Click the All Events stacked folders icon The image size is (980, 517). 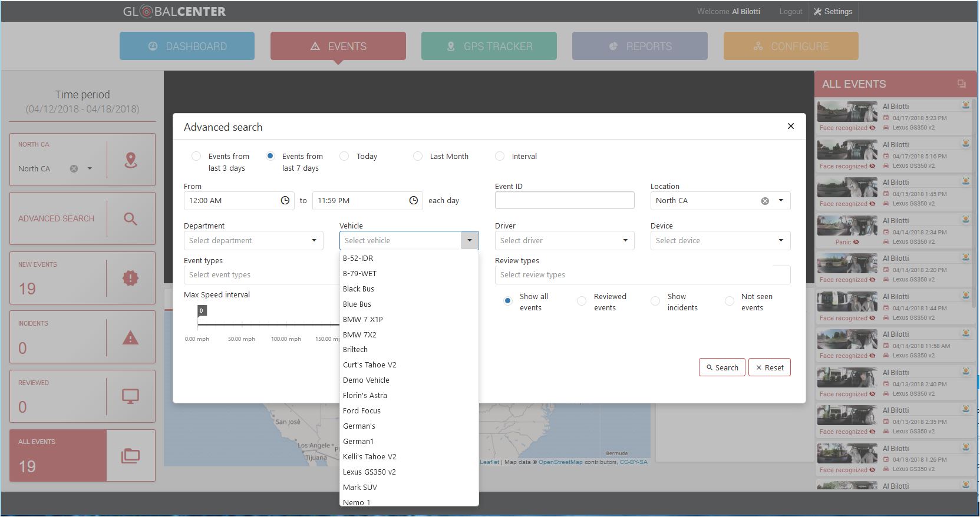pos(130,455)
